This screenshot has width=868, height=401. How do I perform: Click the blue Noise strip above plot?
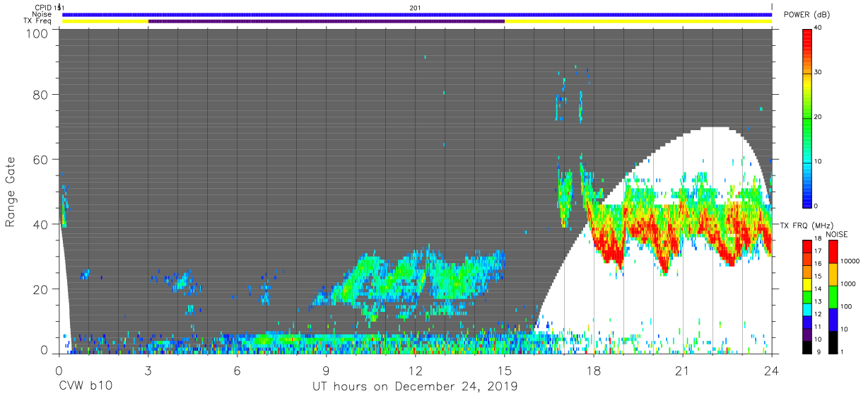[417, 14]
